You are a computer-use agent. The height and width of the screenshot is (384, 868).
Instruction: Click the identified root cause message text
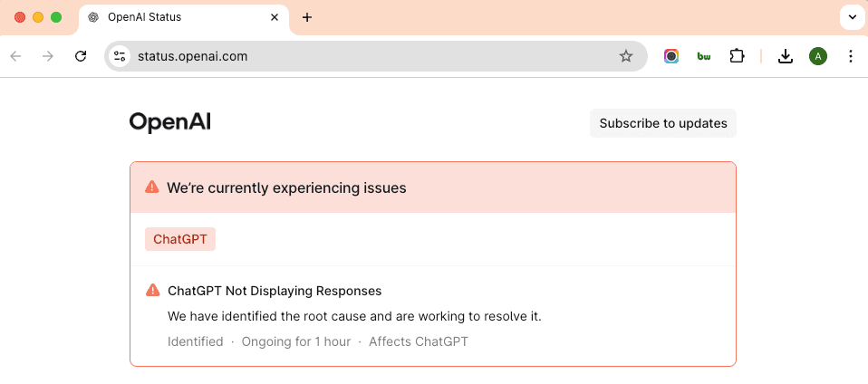tap(354, 317)
